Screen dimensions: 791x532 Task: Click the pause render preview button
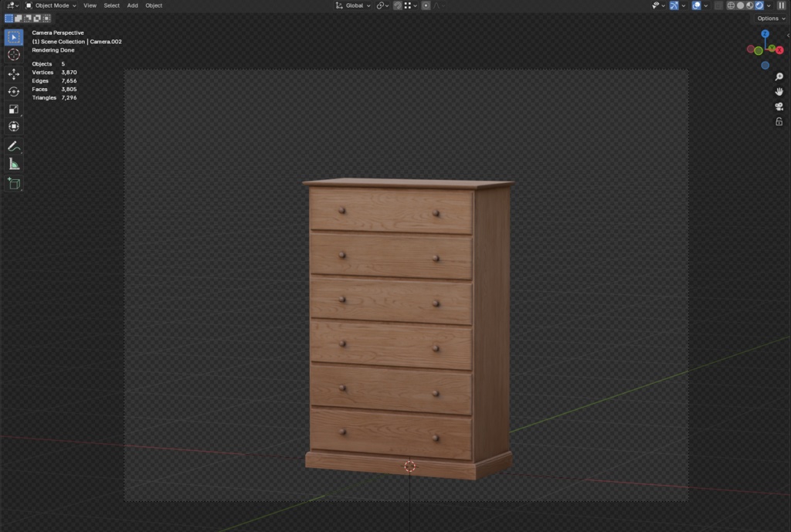coord(782,5)
